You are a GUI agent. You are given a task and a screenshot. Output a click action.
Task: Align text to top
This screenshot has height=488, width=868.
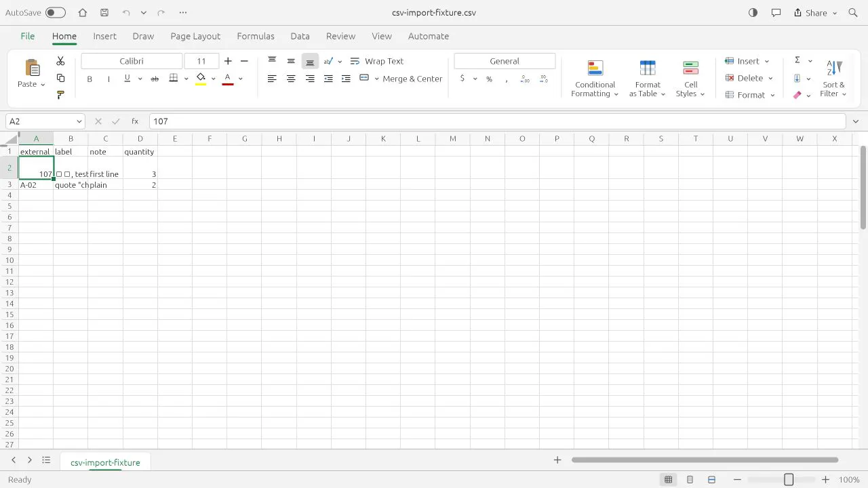272,61
